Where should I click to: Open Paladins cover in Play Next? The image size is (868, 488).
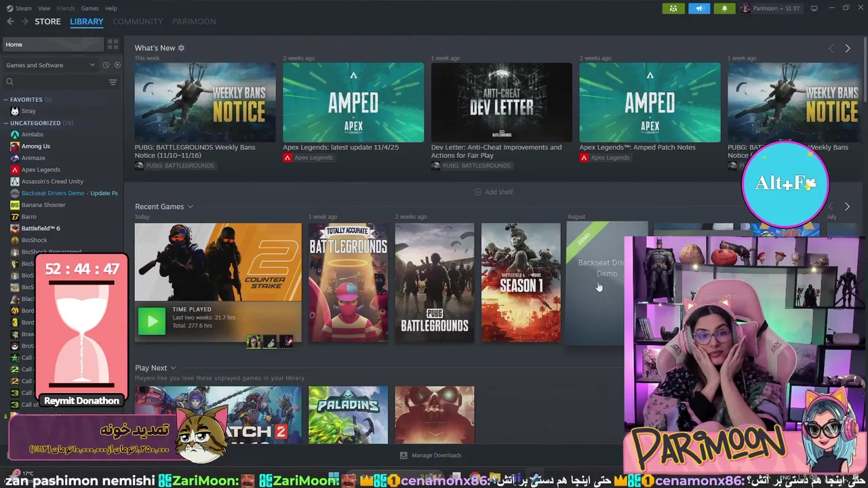click(349, 415)
